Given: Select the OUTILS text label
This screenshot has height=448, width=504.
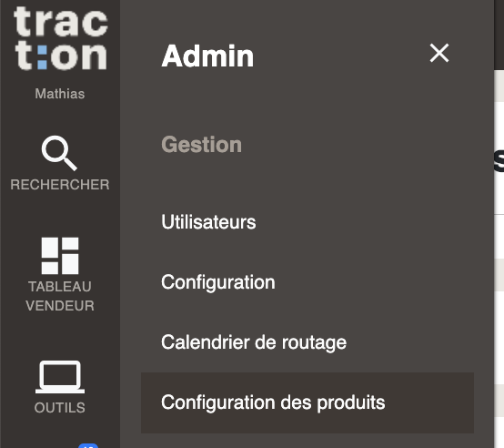Looking at the screenshot, I should tap(60, 408).
